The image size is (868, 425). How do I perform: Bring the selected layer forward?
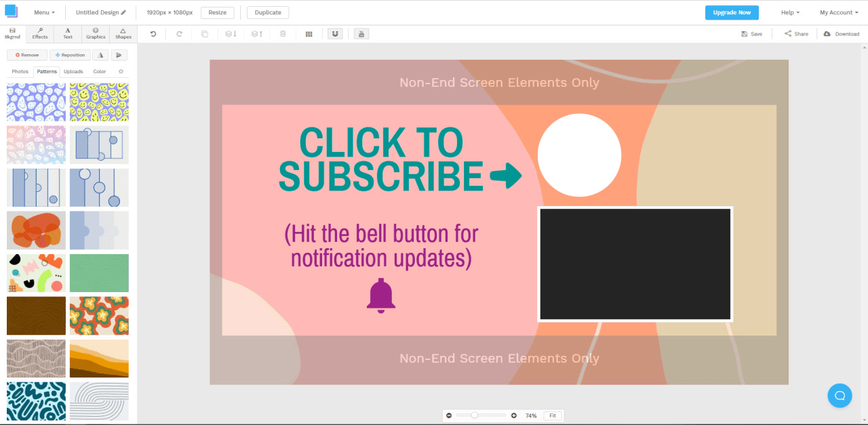click(256, 33)
